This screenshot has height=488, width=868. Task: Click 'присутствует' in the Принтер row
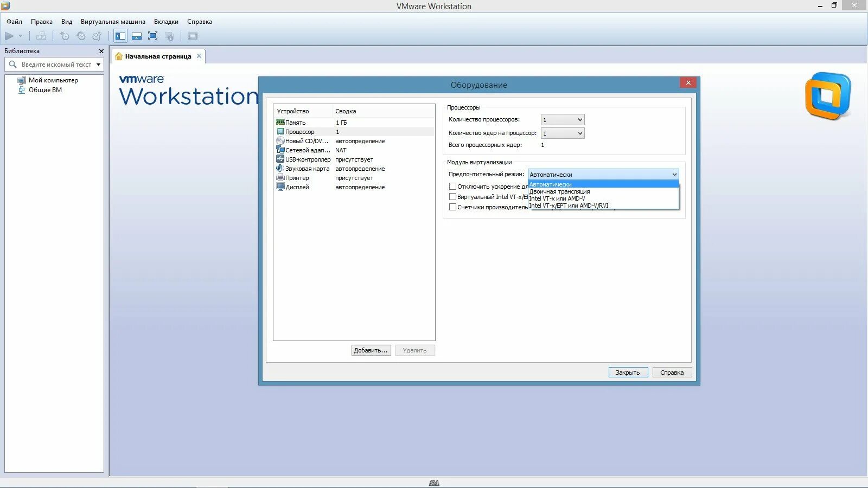[x=354, y=178]
